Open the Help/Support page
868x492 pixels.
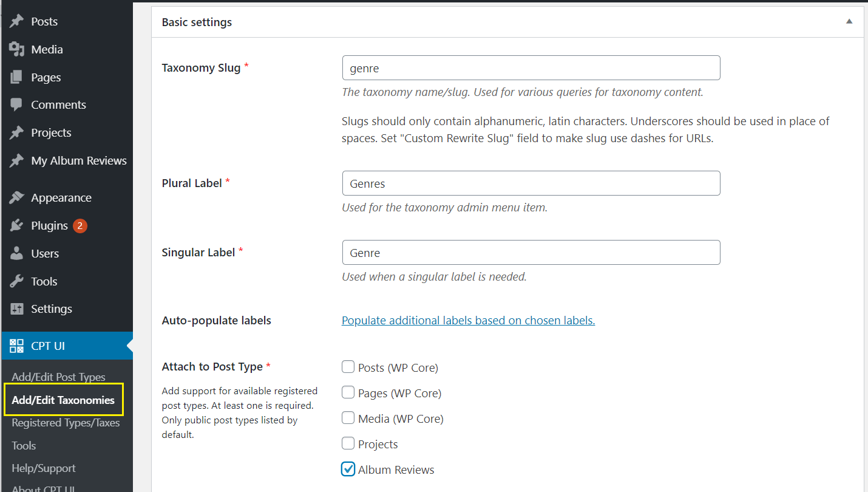(x=44, y=468)
